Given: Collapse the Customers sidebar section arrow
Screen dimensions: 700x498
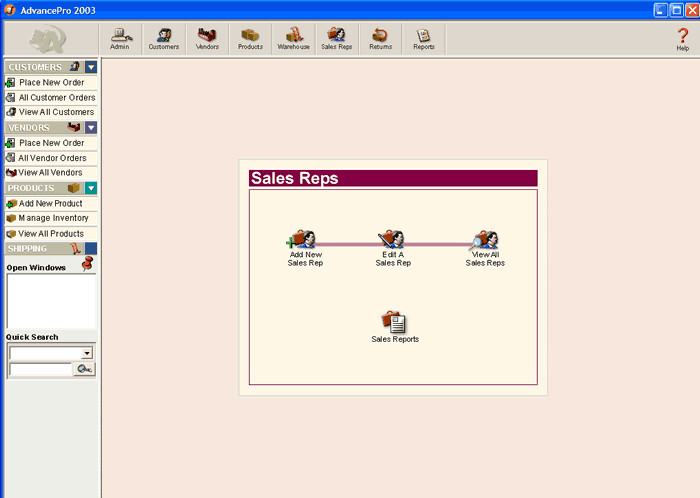Looking at the screenshot, I should pos(91,67).
